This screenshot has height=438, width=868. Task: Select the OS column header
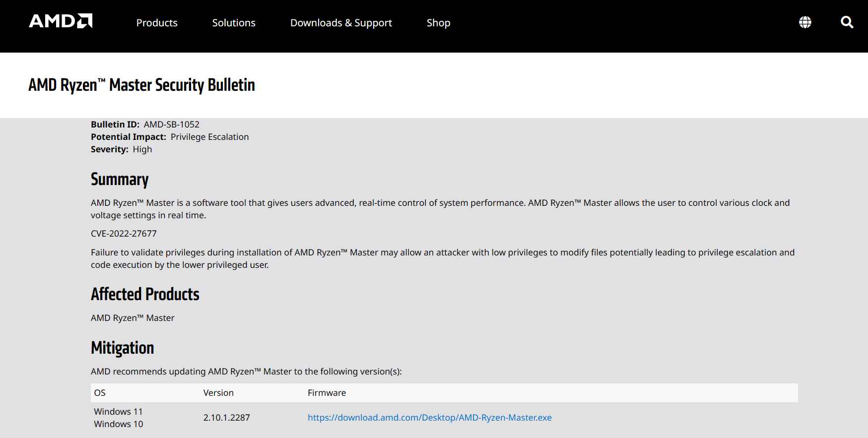(100, 393)
